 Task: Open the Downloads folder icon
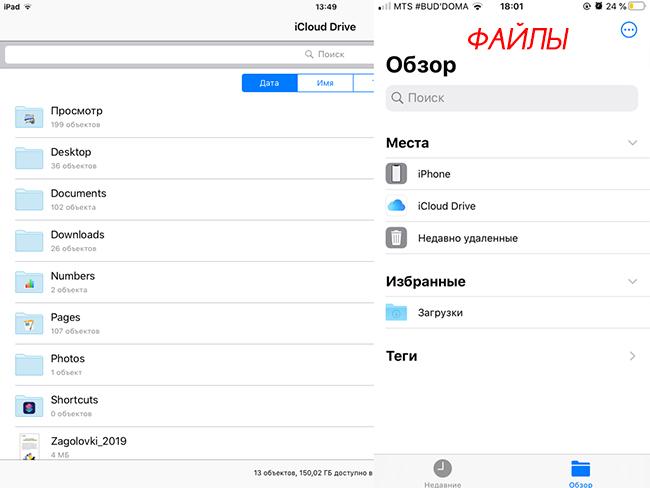[x=29, y=240]
